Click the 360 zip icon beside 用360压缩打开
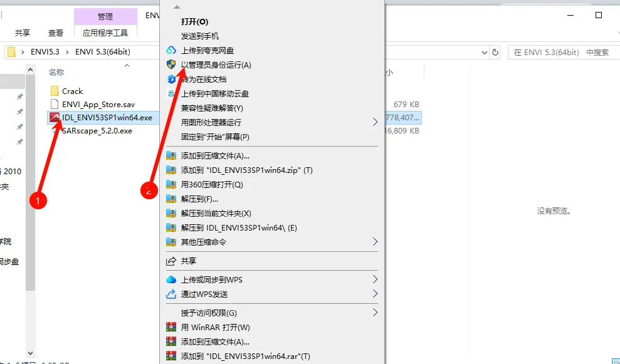This screenshot has width=620, height=364. pyautogui.click(x=171, y=185)
